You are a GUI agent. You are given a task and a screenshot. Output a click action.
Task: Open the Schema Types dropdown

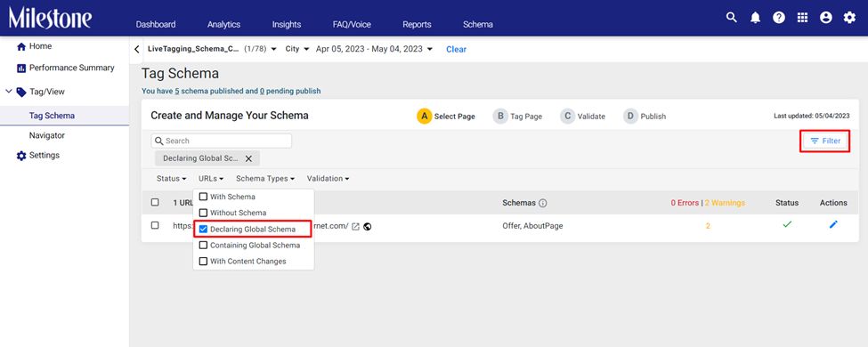[265, 179]
